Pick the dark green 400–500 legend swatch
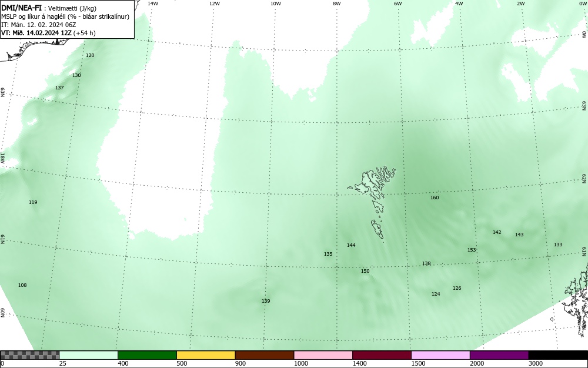 pos(147,355)
